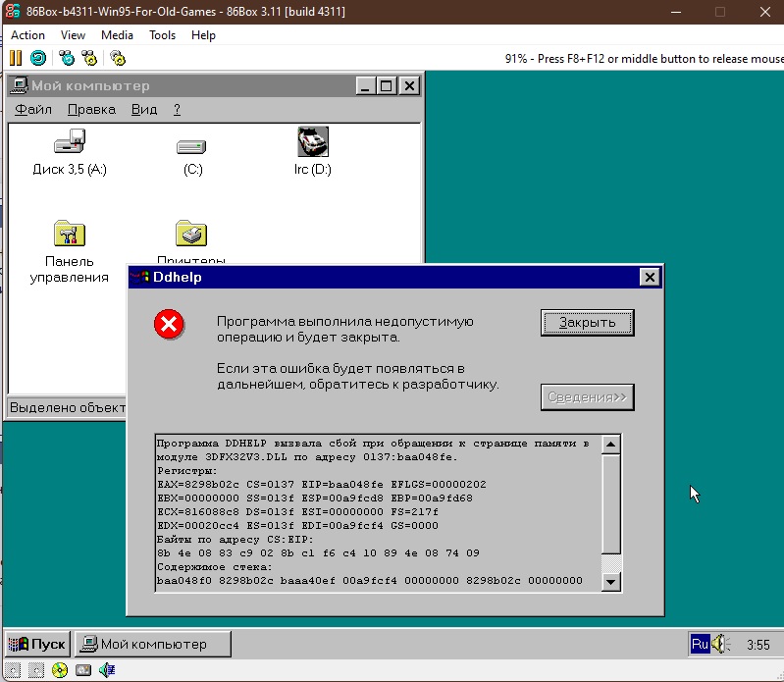The width and height of the screenshot is (784, 682).
Task: Click the Закрыть button in Ddhelp dialog
Action: point(588,323)
